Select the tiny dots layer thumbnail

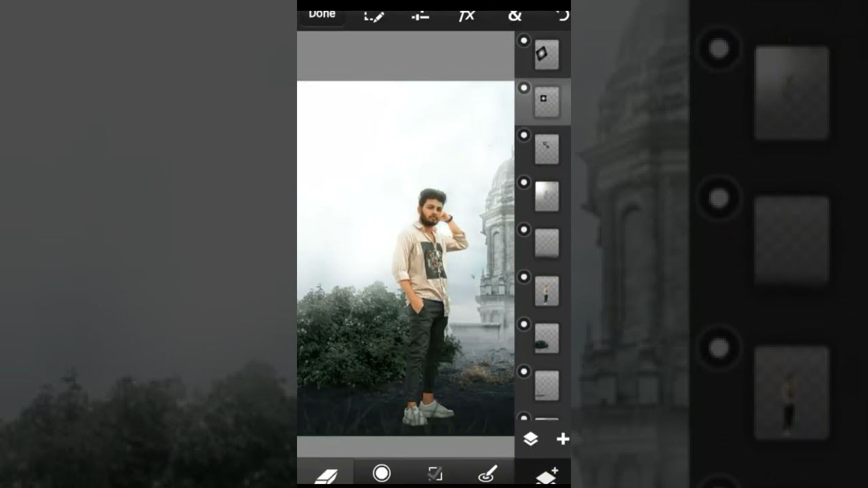(547, 148)
